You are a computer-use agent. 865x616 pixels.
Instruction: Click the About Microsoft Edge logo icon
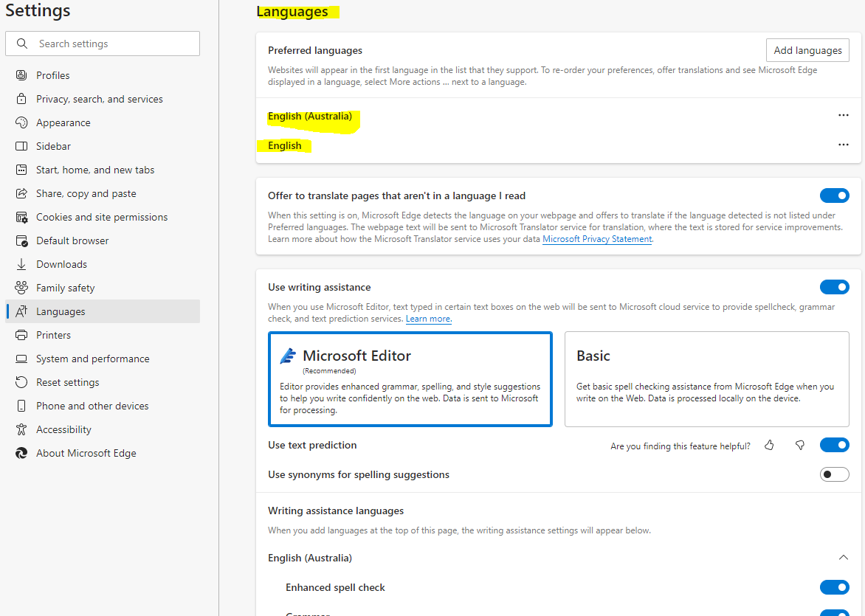(21, 453)
